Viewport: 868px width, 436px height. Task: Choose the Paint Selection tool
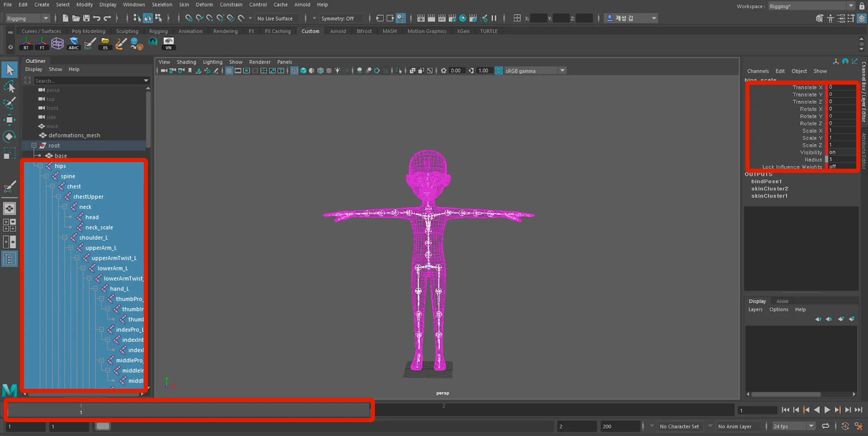[x=10, y=103]
